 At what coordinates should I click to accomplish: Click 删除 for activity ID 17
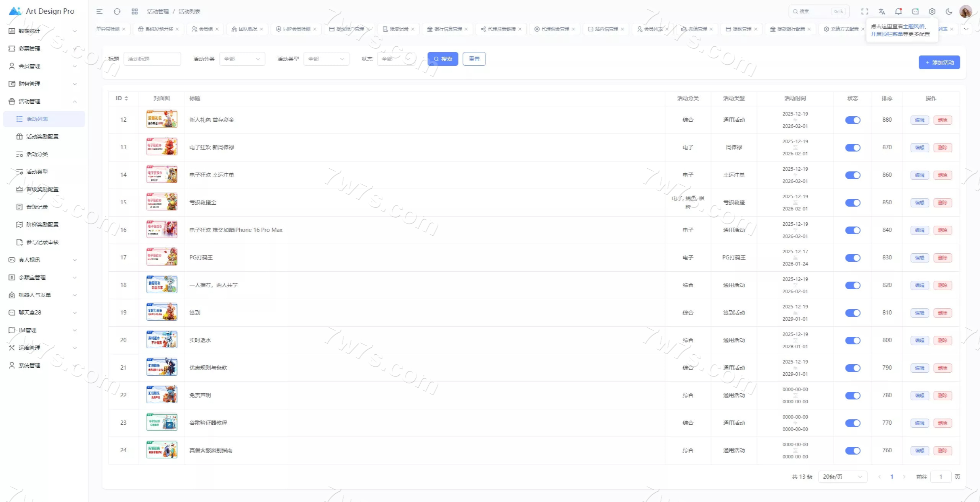[942, 258]
